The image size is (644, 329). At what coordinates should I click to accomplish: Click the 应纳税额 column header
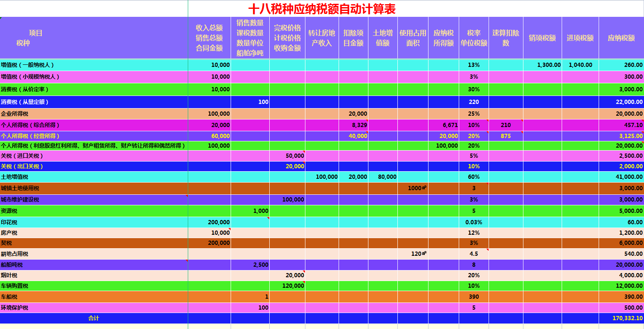click(622, 37)
